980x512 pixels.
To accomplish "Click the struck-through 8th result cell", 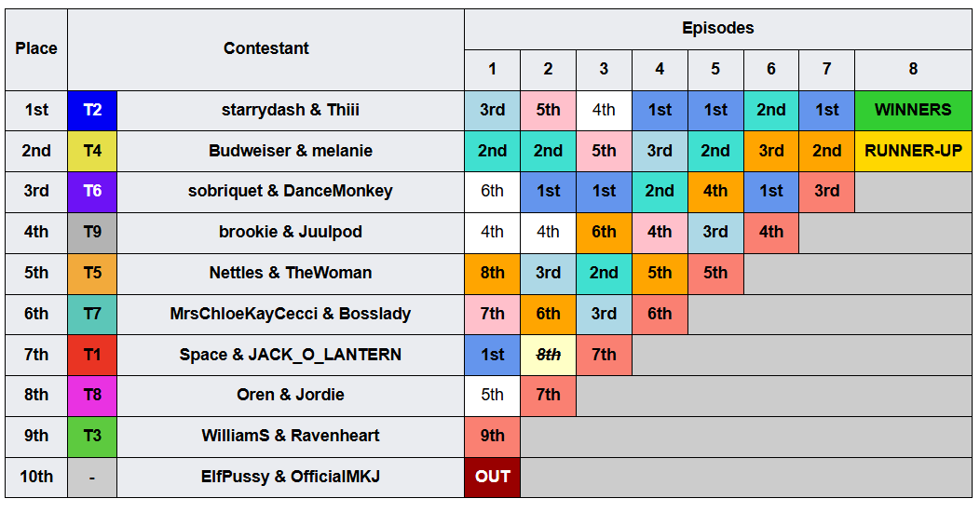I will [548, 355].
